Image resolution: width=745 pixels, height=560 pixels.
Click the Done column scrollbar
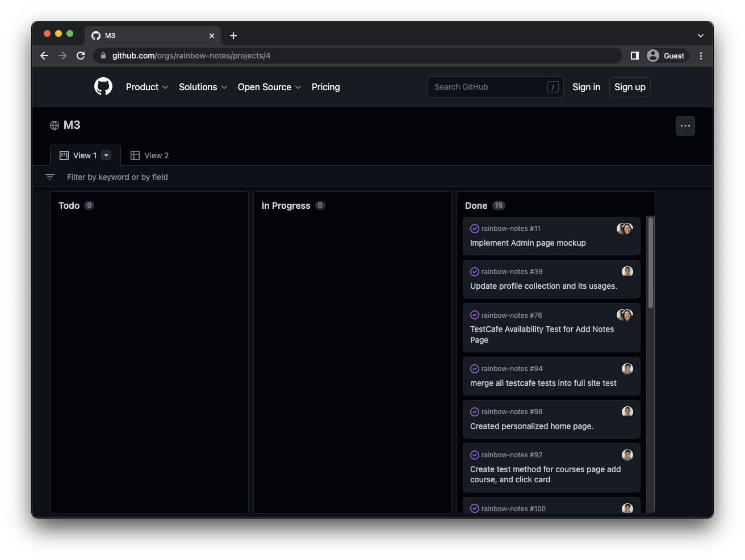(x=651, y=262)
